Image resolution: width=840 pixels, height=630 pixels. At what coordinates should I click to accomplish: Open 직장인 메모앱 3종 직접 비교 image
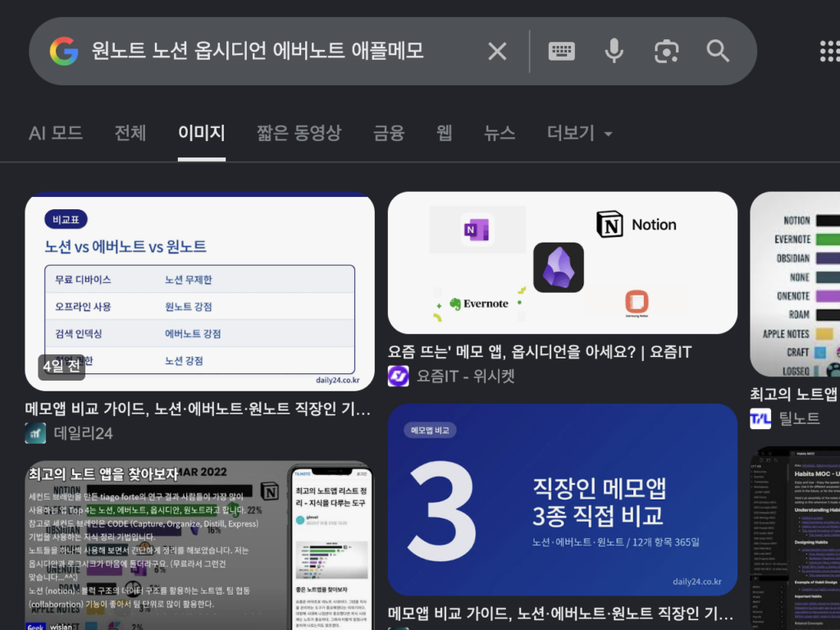563,500
